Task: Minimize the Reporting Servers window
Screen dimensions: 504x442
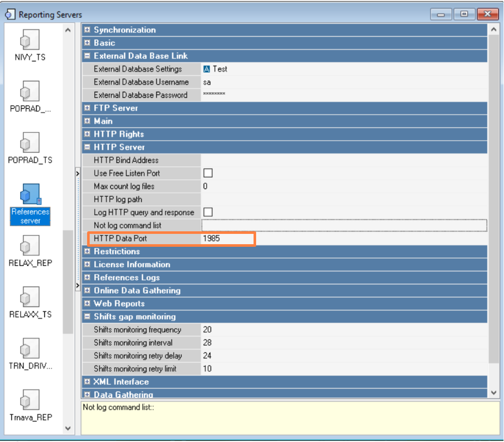Action: (441, 14)
